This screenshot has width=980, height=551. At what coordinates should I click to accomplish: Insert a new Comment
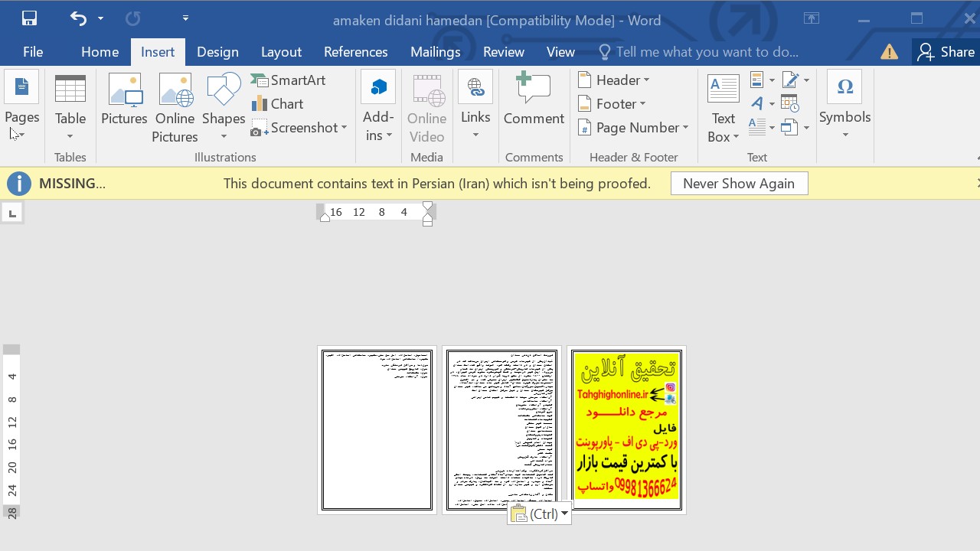point(534,99)
